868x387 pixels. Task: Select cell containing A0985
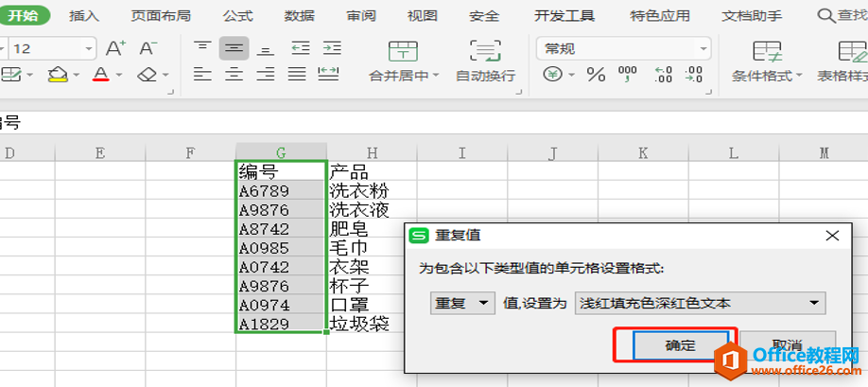coord(281,248)
